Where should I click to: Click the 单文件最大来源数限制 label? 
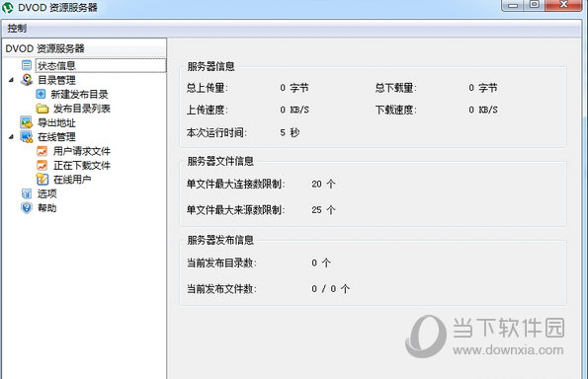coord(236,209)
